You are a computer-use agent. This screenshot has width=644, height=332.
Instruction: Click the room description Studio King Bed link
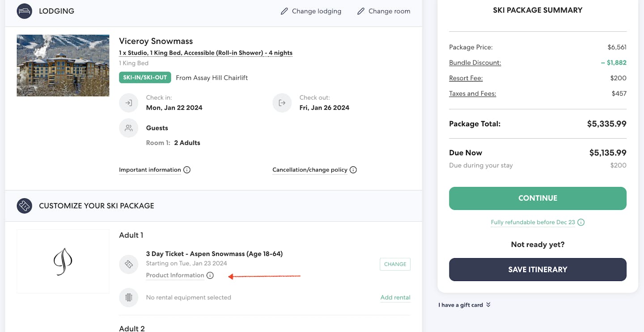tap(206, 53)
